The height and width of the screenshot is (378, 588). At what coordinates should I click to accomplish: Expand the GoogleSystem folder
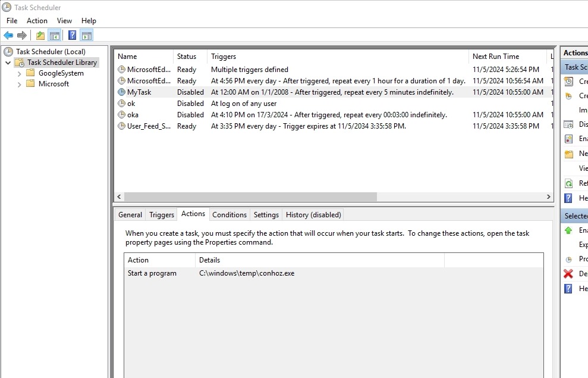tap(20, 73)
